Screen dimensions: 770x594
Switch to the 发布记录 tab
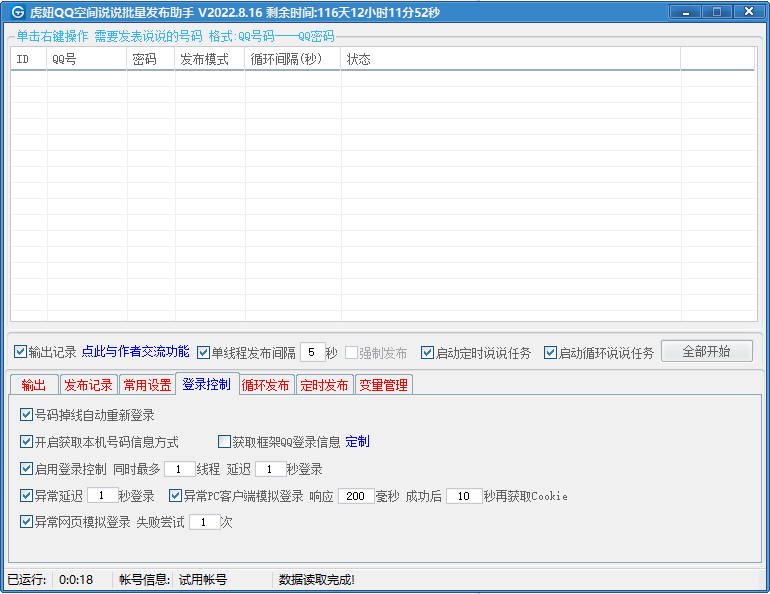click(x=88, y=385)
